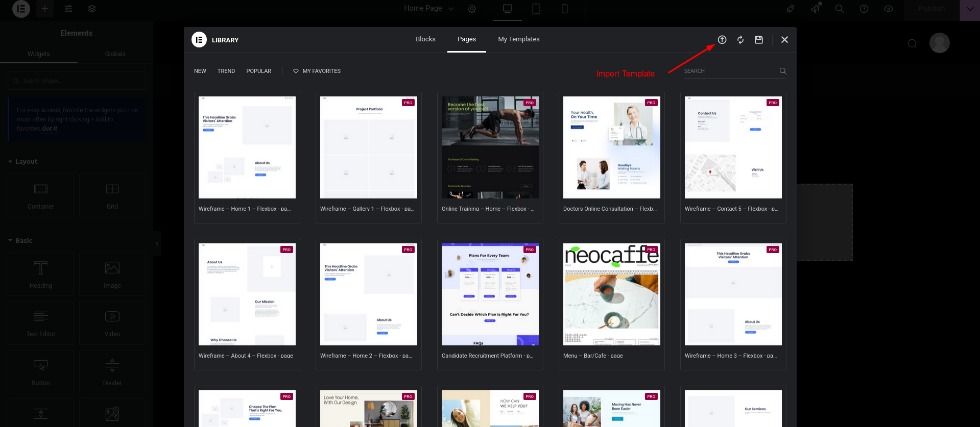
Task: Open the Structure layers icon
Action: pos(92,9)
